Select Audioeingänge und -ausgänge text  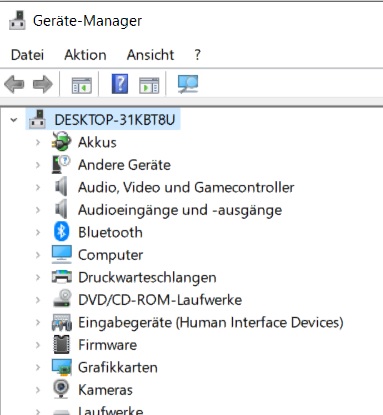pos(180,210)
